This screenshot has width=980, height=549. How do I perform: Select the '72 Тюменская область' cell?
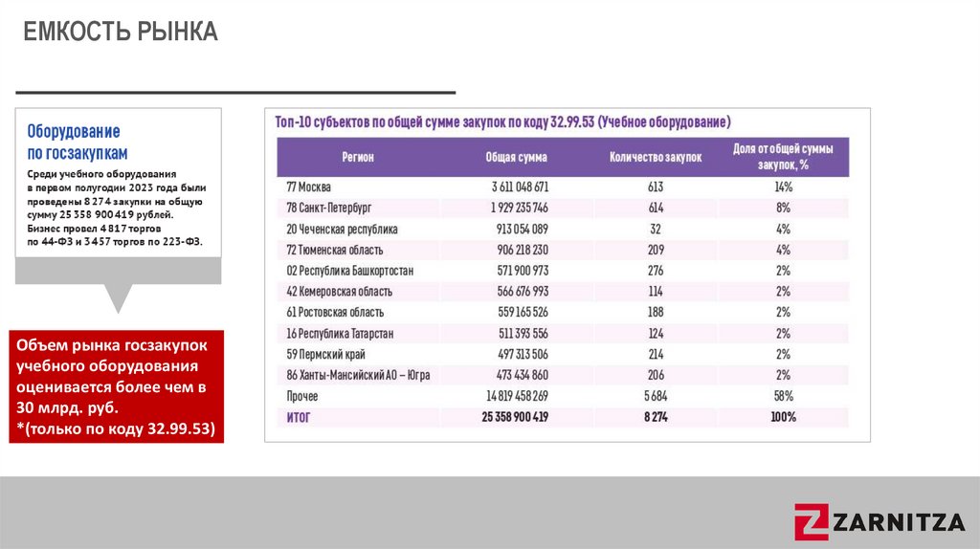pos(334,250)
